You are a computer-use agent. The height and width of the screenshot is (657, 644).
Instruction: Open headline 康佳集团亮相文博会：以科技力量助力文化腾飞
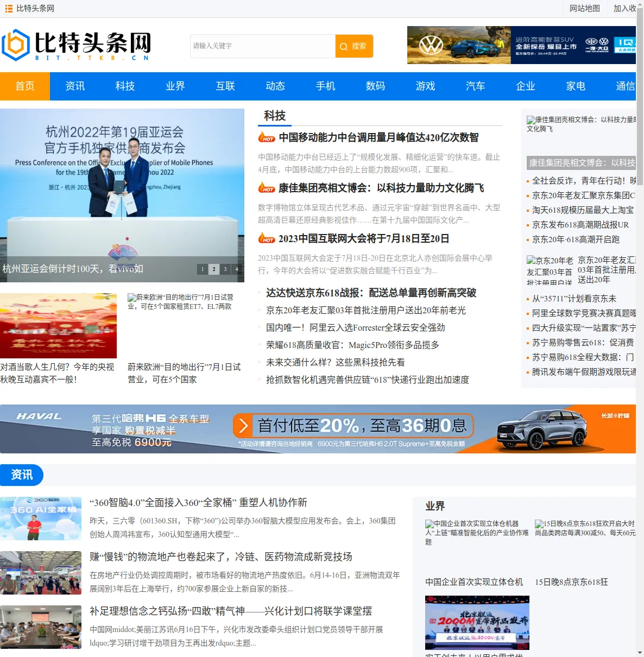381,188
